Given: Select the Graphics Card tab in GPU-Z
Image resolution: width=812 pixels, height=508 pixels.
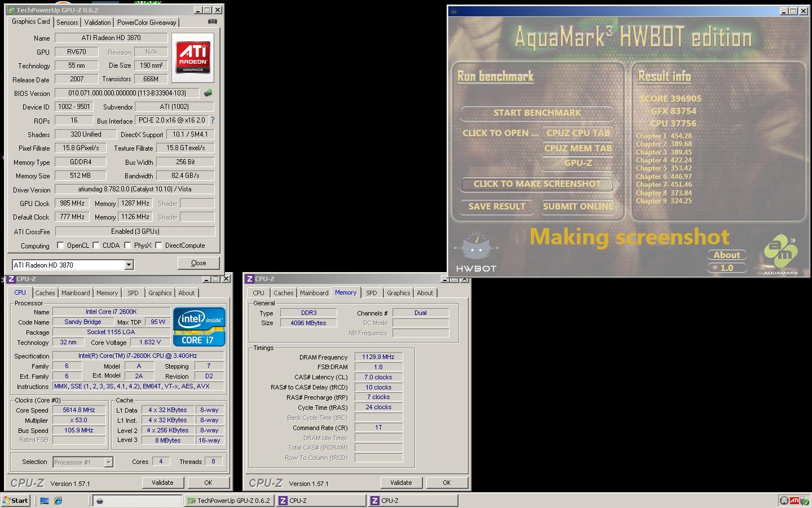Looking at the screenshot, I should pyautogui.click(x=31, y=21).
